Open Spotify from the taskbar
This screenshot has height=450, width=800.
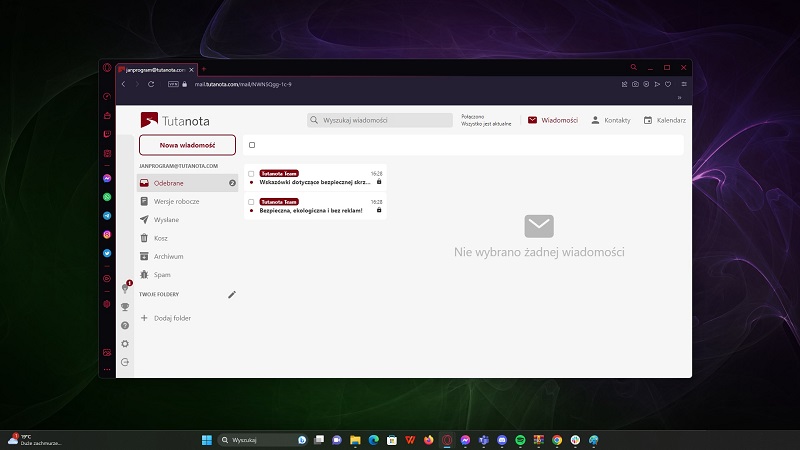coord(520,440)
